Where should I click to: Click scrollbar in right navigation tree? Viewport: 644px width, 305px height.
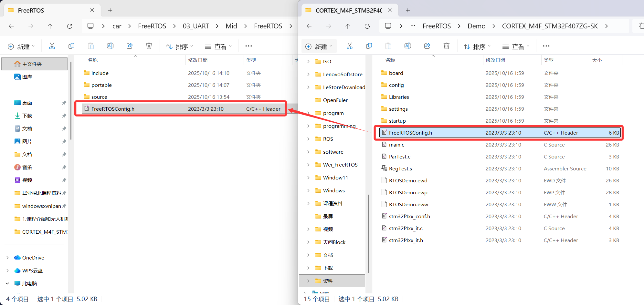(368, 233)
